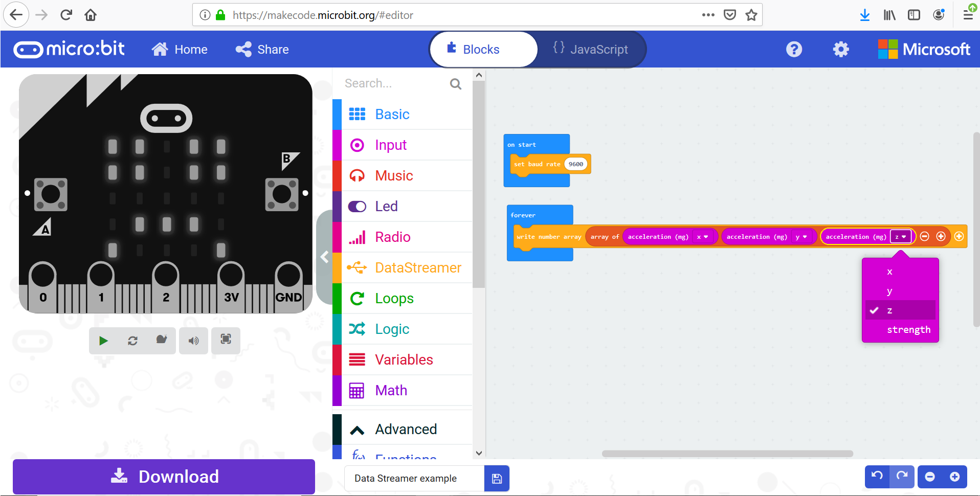Image resolution: width=980 pixels, height=496 pixels.
Task: Save the project with the disk icon
Action: [496, 478]
